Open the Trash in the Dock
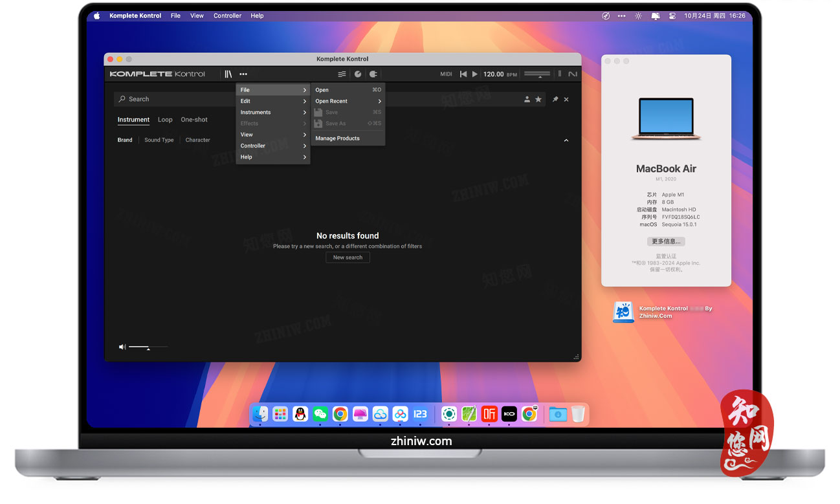The width and height of the screenshot is (840, 504). coord(578,413)
